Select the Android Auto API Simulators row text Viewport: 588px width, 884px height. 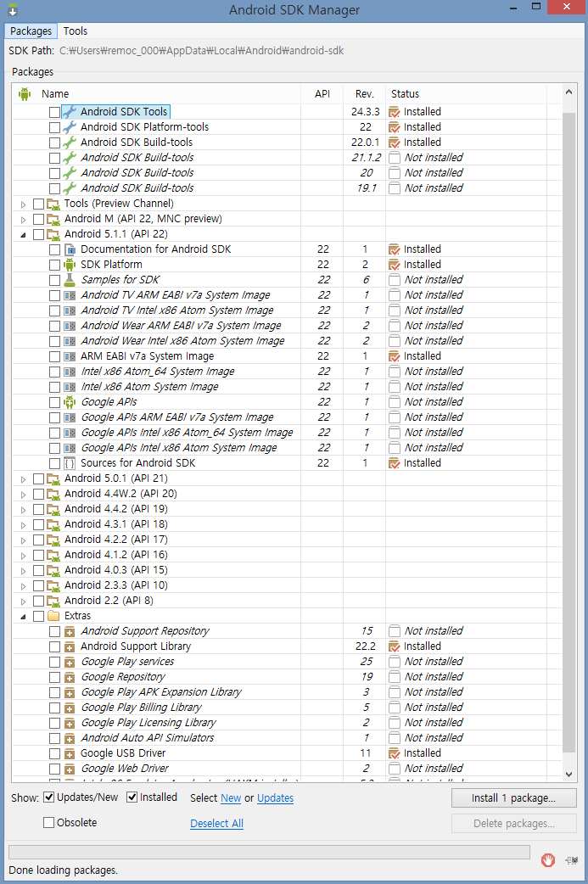(147, 738)
